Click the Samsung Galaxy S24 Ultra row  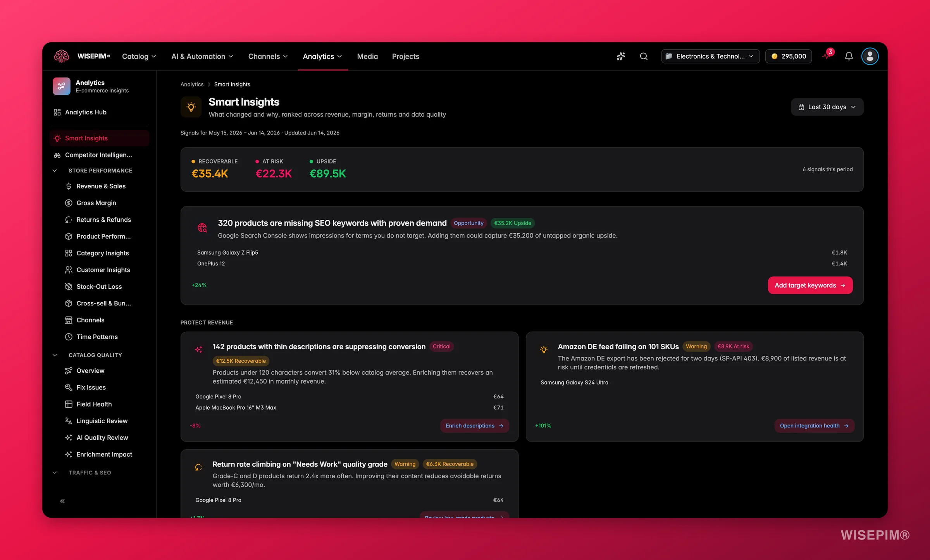(x=695, y=383)
